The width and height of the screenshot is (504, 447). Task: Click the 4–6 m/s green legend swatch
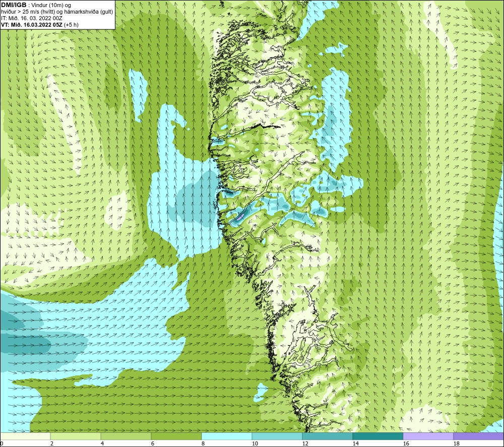(126, 436)
